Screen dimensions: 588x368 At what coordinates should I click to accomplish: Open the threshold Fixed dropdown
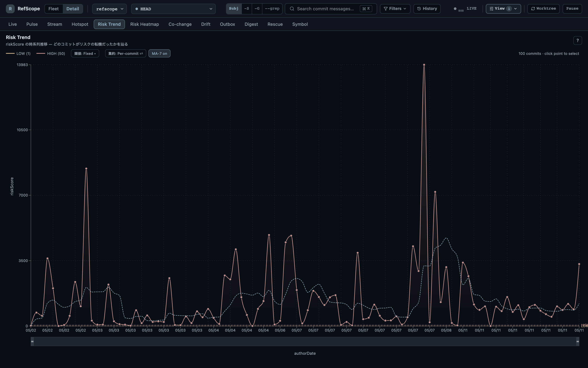(x=85, y=54)
